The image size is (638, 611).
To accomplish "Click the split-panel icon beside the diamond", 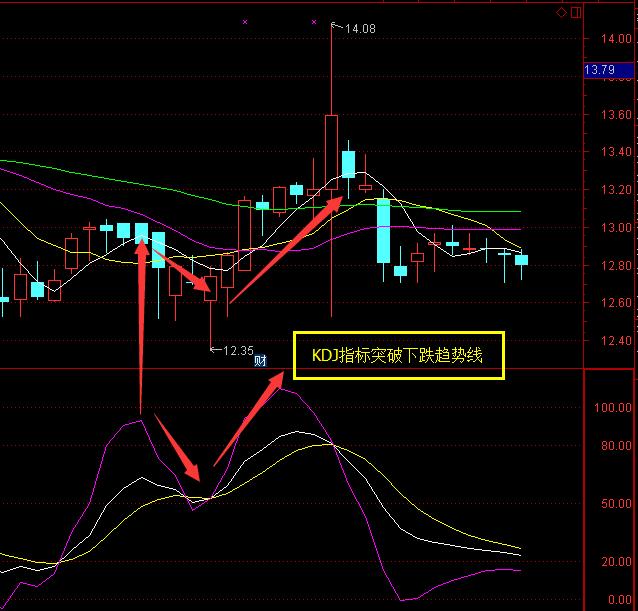I will [574, 12].
